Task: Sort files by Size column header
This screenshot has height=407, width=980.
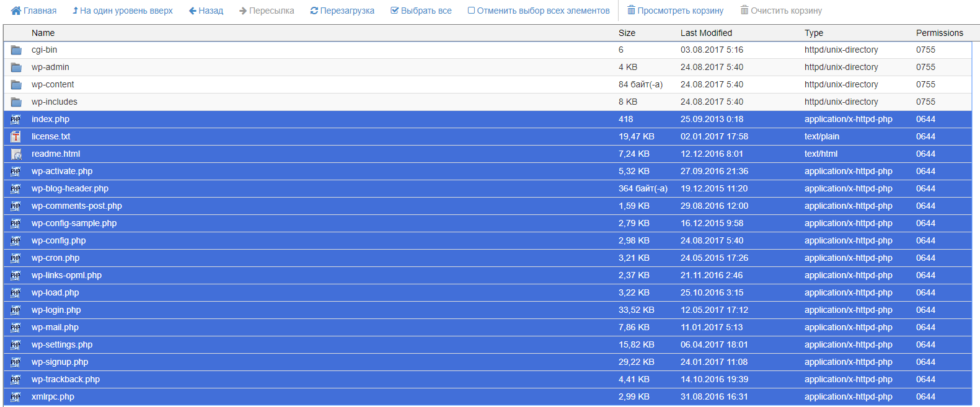Action: 627,33
